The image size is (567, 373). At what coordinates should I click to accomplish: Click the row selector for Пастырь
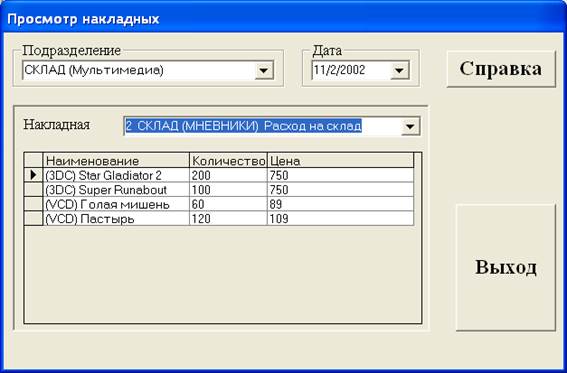point(33,219)
